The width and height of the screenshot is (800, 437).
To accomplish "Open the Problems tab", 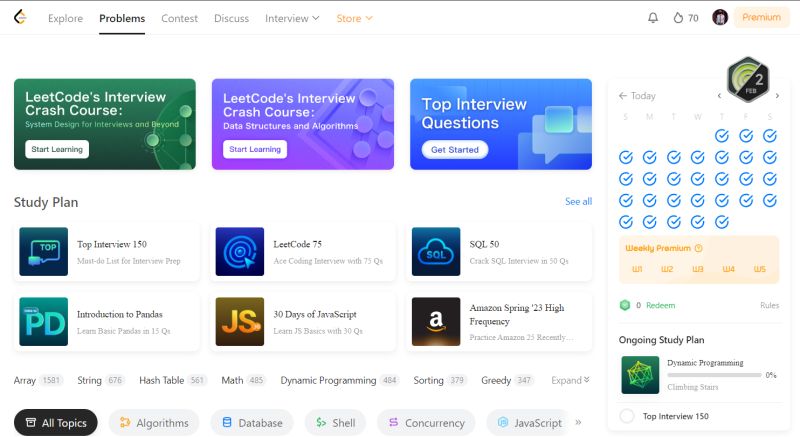I will tap(122, 18).
